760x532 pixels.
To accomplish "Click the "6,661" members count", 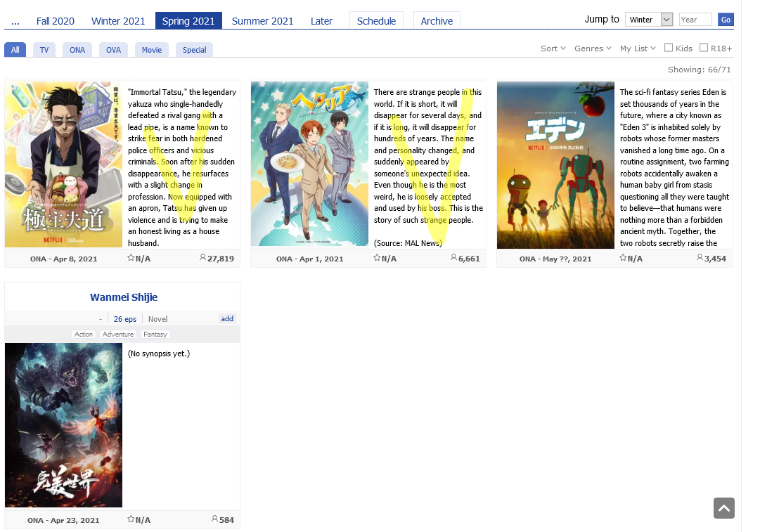I will (x=469, y=259).
